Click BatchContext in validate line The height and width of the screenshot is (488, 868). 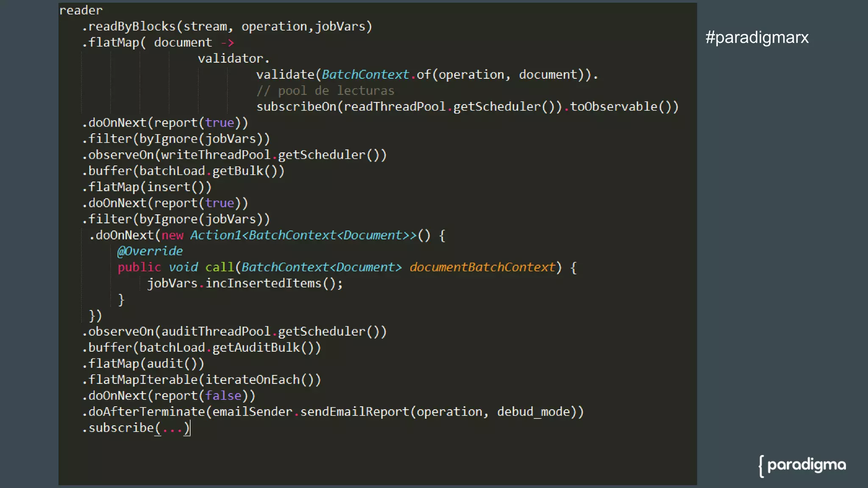[x=365, y=75]
